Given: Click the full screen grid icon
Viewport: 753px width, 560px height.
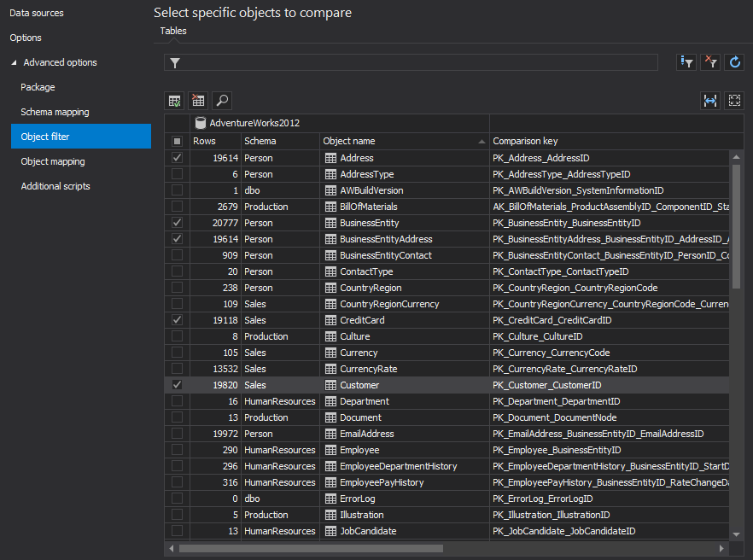Looking at the screenshot, I should point(734,101).
